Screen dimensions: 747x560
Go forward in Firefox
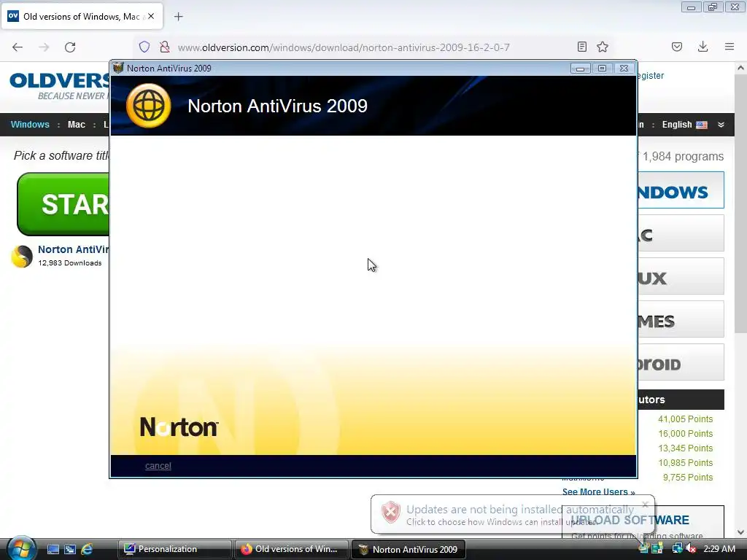[44, 47]
